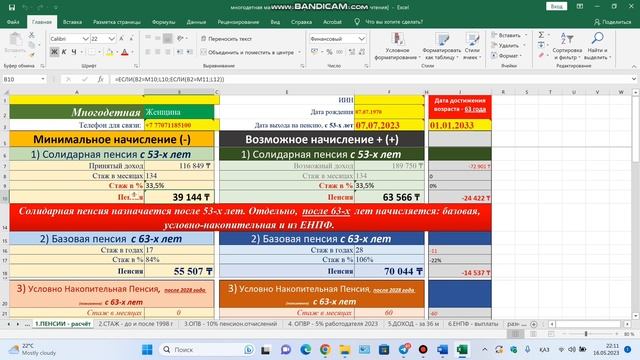The width and height of the screenshot is (640, 360).
Task: Open Find and Select (Найти и выделить)
Action: point(597,47)
